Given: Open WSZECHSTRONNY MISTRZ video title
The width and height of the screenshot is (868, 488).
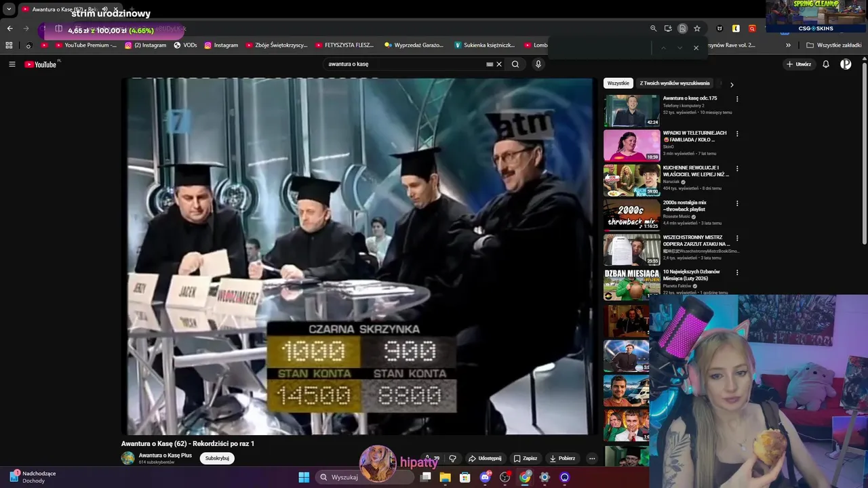Looking at the screenshot, I should tap(696, 241).
